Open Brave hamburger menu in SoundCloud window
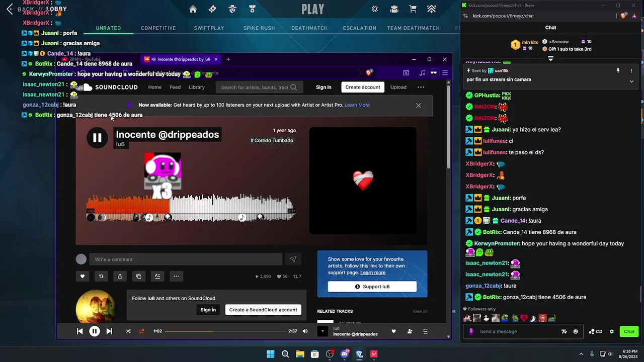 (445, 73)
